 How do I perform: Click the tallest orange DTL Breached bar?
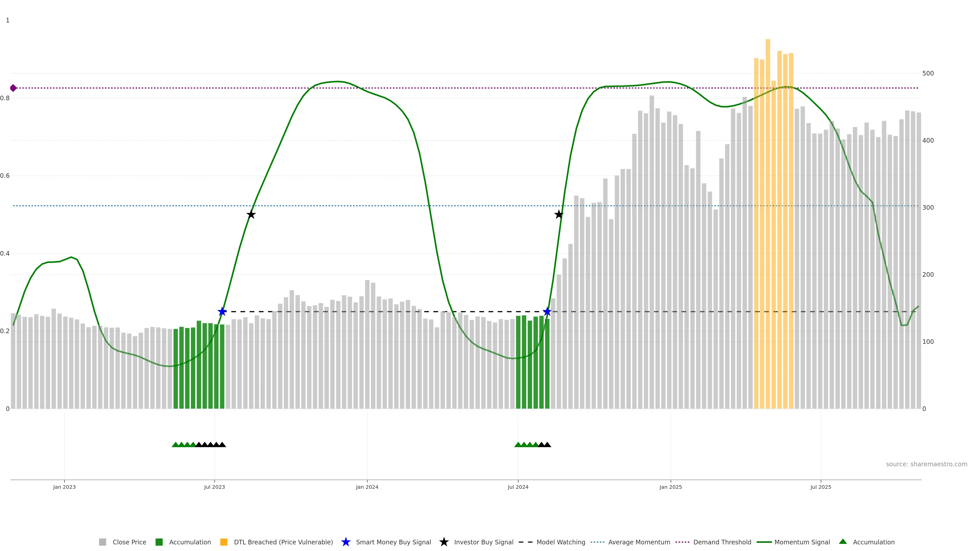point(768,224)
